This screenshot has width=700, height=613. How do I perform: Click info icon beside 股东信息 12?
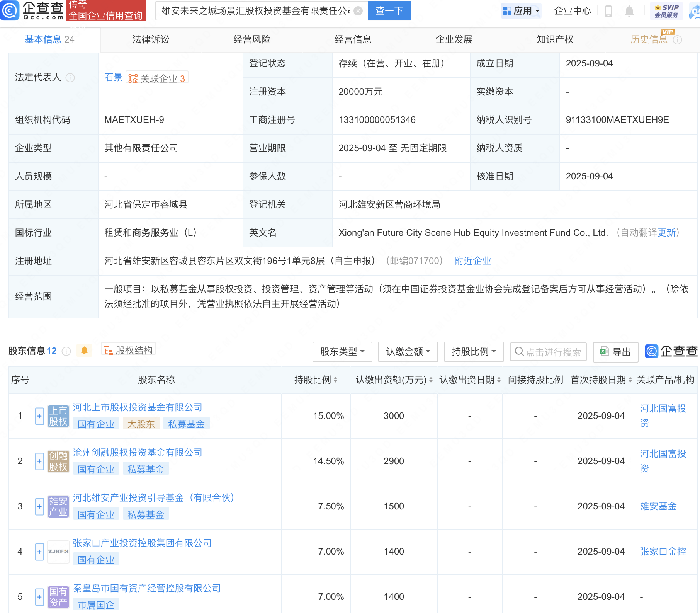(x=66, y=351)
